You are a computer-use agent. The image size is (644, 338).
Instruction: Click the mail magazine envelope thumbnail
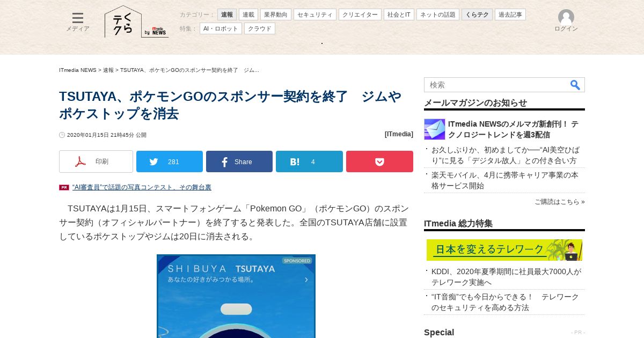(x=435, y=129)
